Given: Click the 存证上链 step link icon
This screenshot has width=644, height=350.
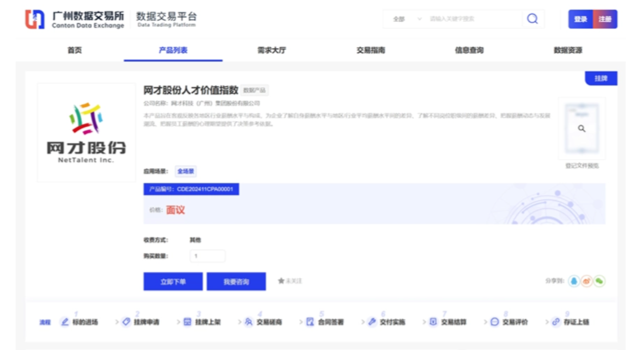Looking at the screenshot, I should (555, 322).
